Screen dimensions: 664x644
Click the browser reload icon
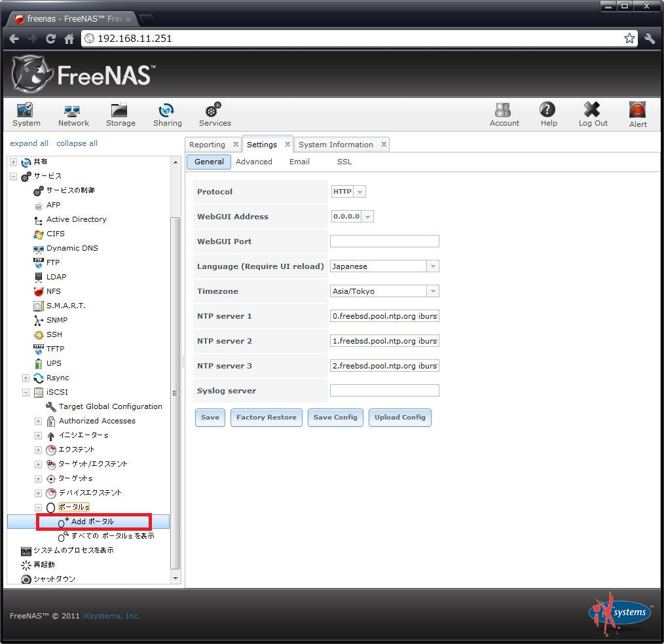coord(51,39)
